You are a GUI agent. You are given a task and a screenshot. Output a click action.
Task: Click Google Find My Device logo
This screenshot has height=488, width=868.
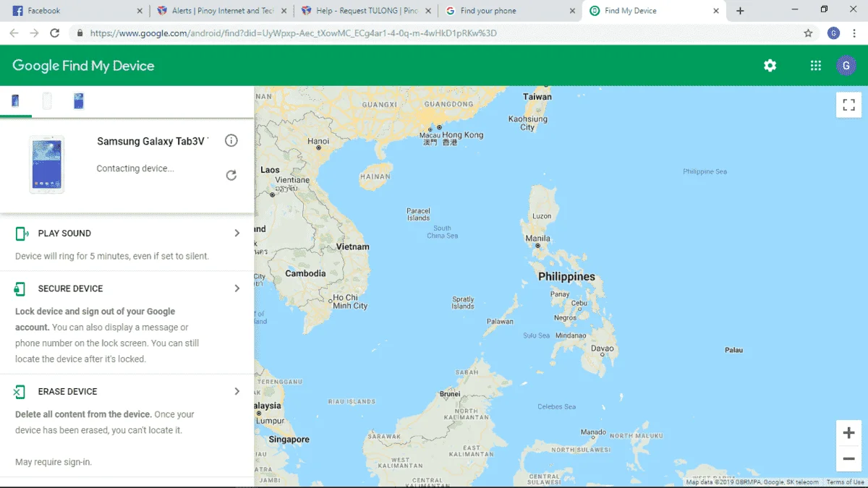coord(83,66)
